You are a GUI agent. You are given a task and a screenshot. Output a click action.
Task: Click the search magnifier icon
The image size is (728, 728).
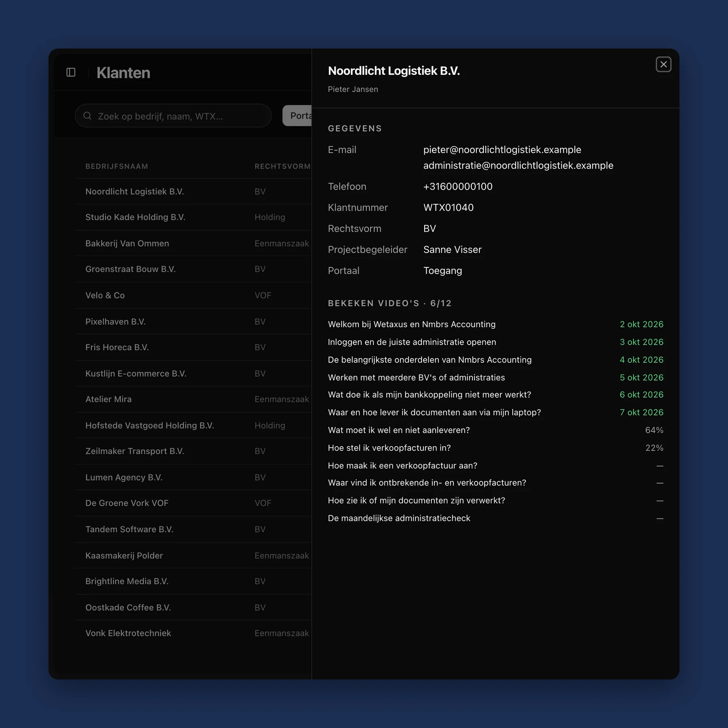coord(87,116)
